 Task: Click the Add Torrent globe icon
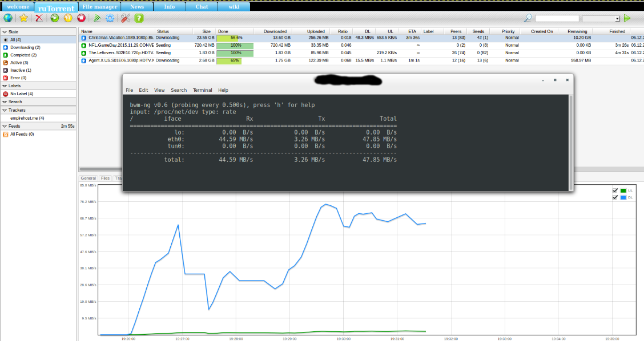pyautogui.click(x=8, y=18)
